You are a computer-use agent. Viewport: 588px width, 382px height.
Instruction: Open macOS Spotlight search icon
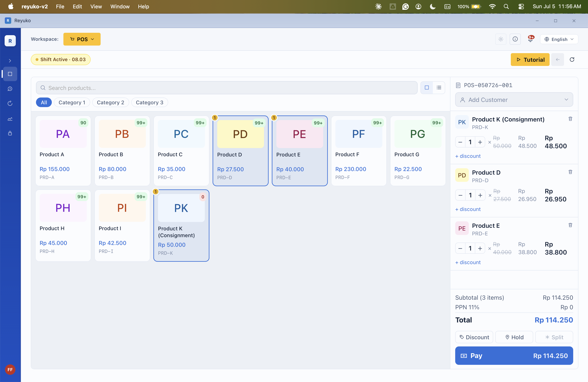(506, 7)
